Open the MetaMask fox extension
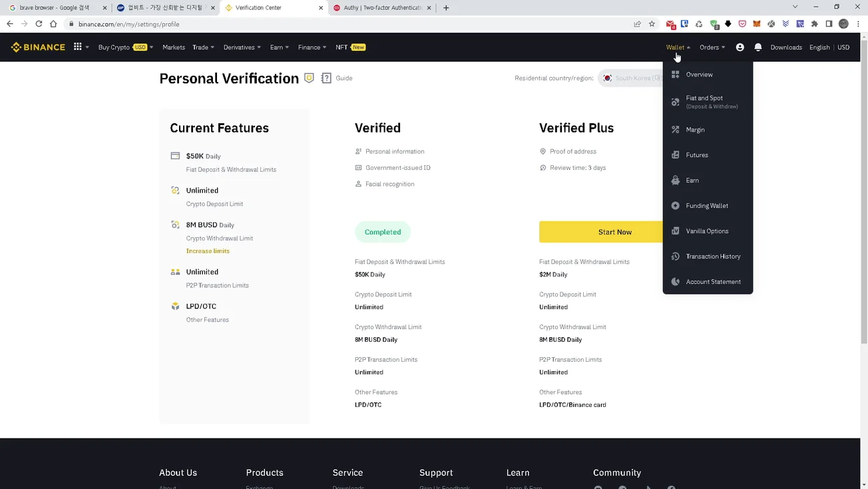The width and height of the screenshot is (868, 489). point(757,24)
